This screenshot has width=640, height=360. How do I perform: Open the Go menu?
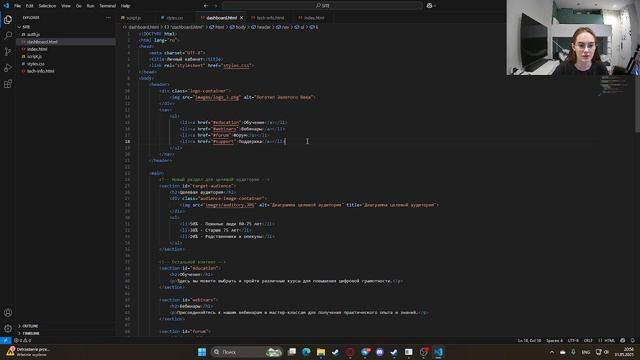pos(79,6)
